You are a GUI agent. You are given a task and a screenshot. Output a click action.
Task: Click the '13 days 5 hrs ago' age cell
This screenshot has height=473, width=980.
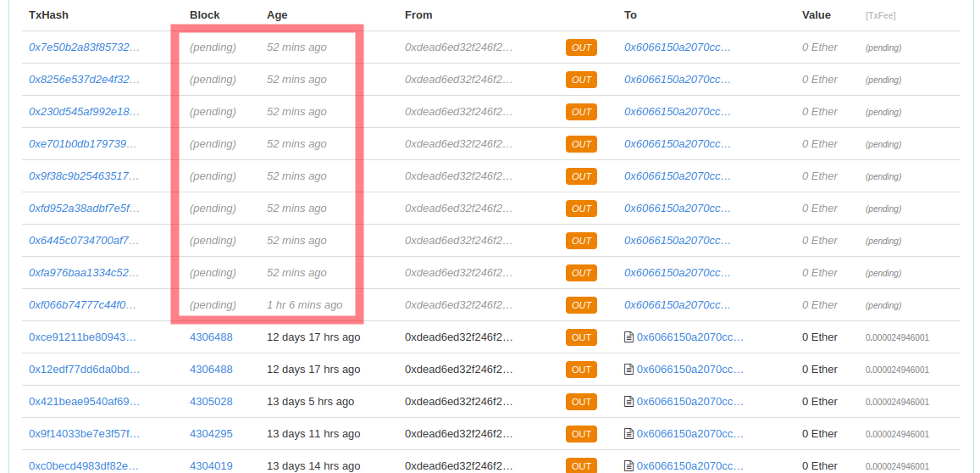point(311,402)
